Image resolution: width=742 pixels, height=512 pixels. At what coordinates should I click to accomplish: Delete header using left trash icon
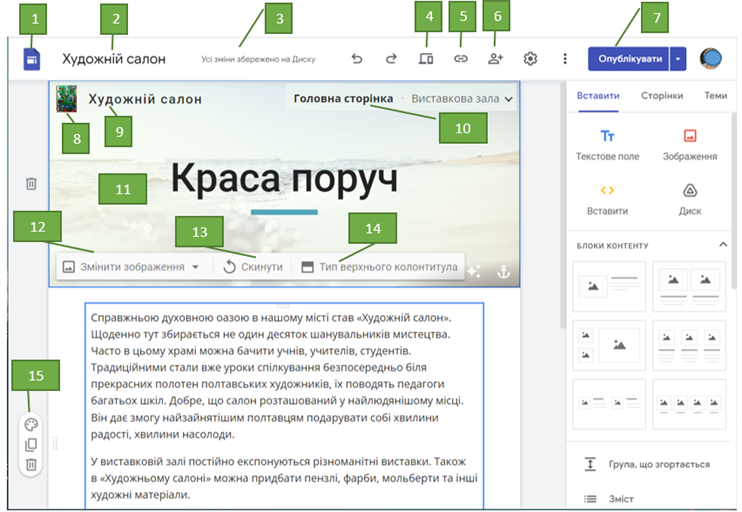(x=31, y=184)
